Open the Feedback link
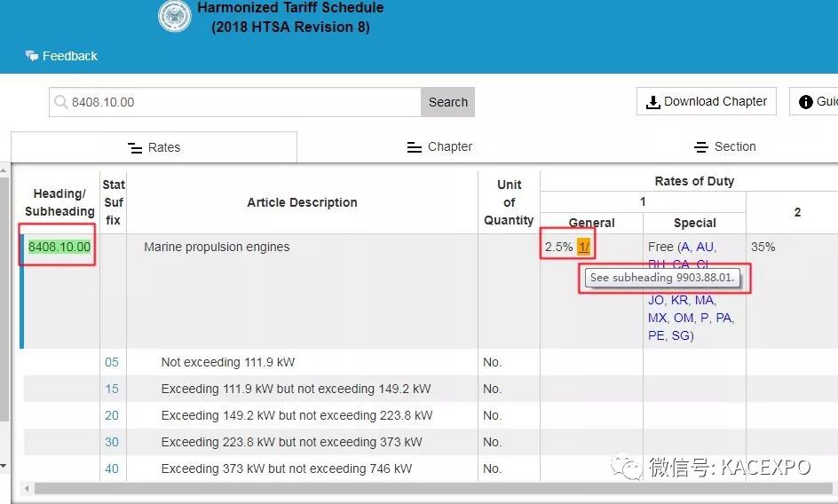The width and height of the screenshot is (838, 504). [69, 56]
